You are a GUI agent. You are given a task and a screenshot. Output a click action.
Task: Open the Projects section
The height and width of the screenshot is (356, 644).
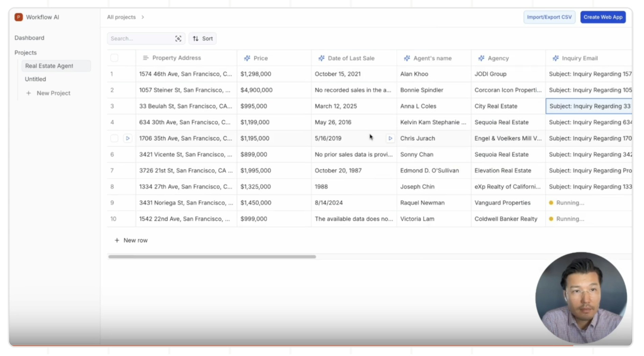(x=26, y=53)
